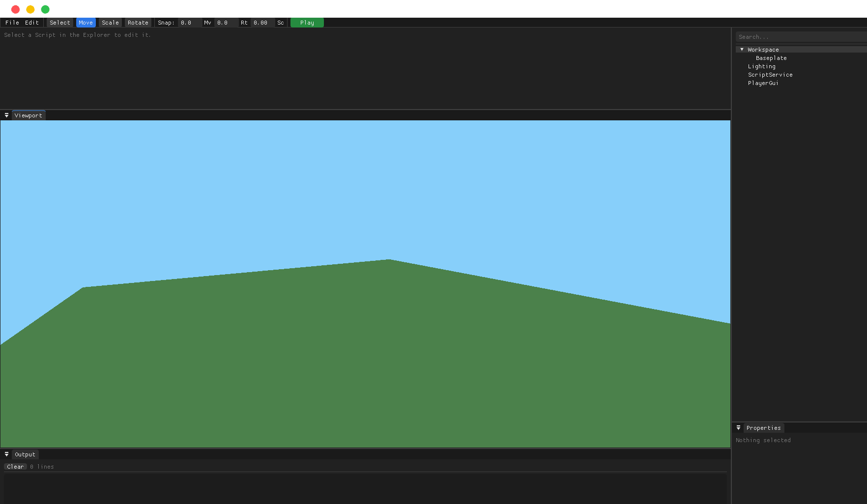Viewport: 867px width, 504px height.
Task: Click the green zoom traffic light
Action: [x=45, y=9]
